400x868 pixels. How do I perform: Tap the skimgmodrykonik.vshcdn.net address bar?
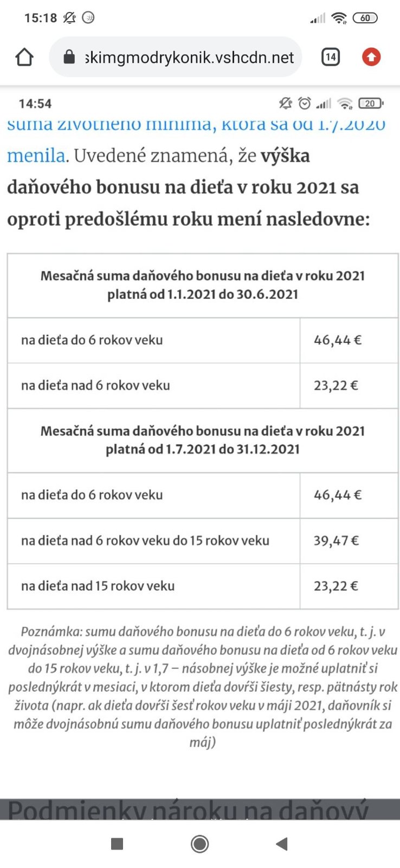pos(190,57)
